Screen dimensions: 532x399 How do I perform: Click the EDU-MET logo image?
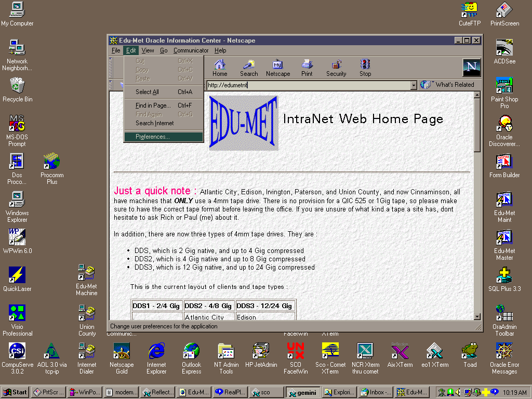click(x=244, y=123)
